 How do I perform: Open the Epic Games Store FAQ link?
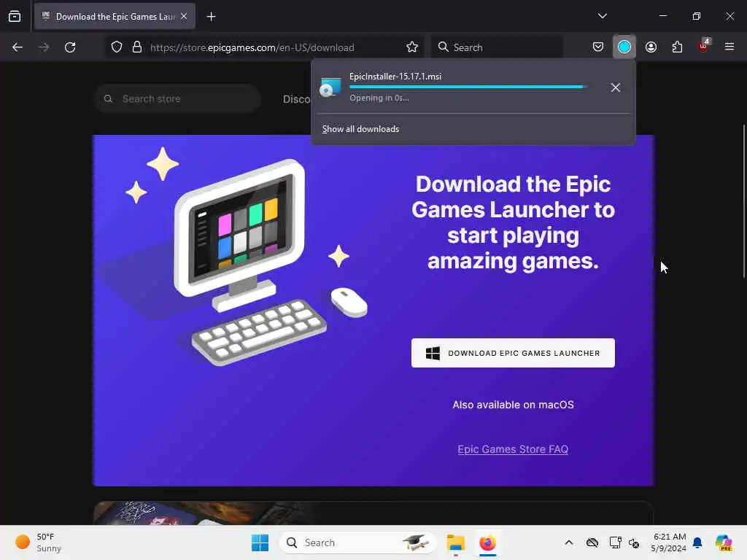click(513, 449)
